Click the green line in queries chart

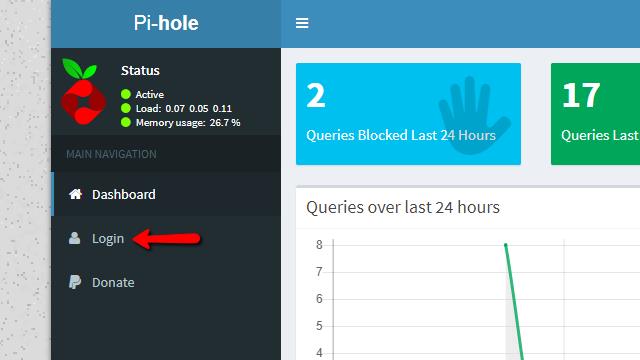[514, 302]
